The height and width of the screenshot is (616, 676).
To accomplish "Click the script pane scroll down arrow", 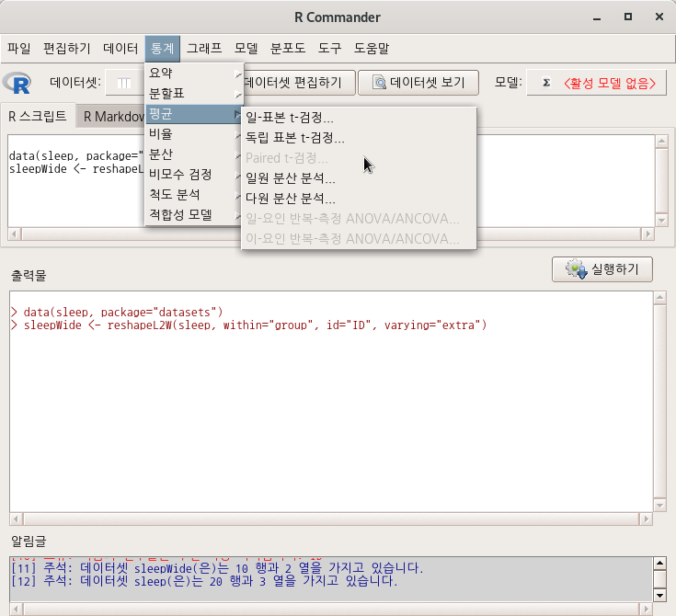I will [661, 220].
